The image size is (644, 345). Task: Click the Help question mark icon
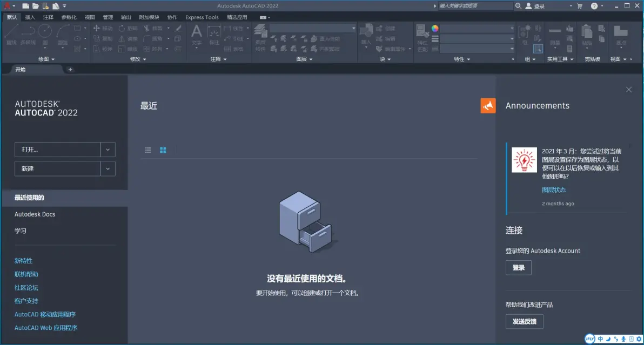[594, 6]
